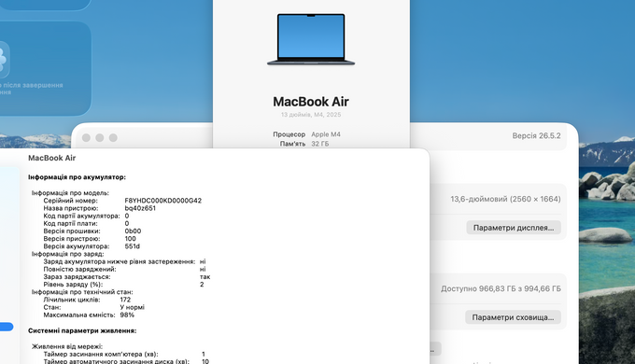
Task: Select the 'Версія акумулятора:' label
Action: click(77, 246)
